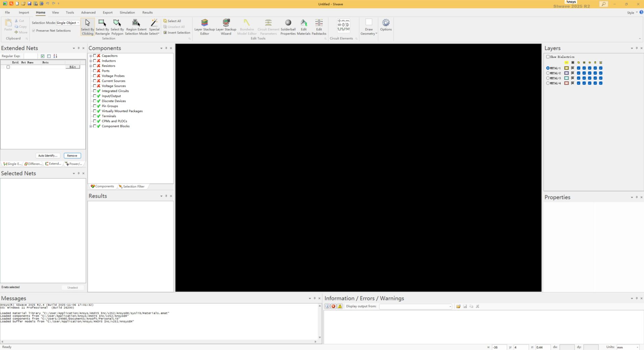Switch to the Results ribbon tab
The width and height of the screenshot is (644, 350).
(147, 12)
